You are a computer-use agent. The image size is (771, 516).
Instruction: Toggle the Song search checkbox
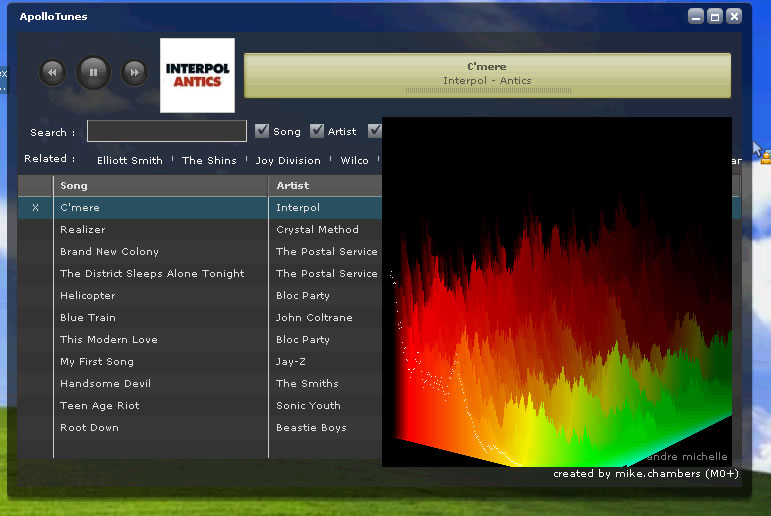(262, 131)
